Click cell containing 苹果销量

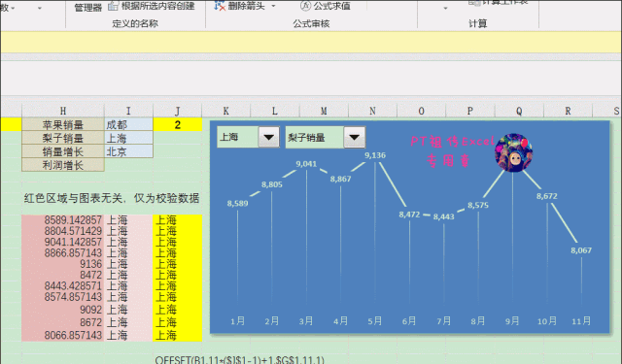[x=63, y=124]
